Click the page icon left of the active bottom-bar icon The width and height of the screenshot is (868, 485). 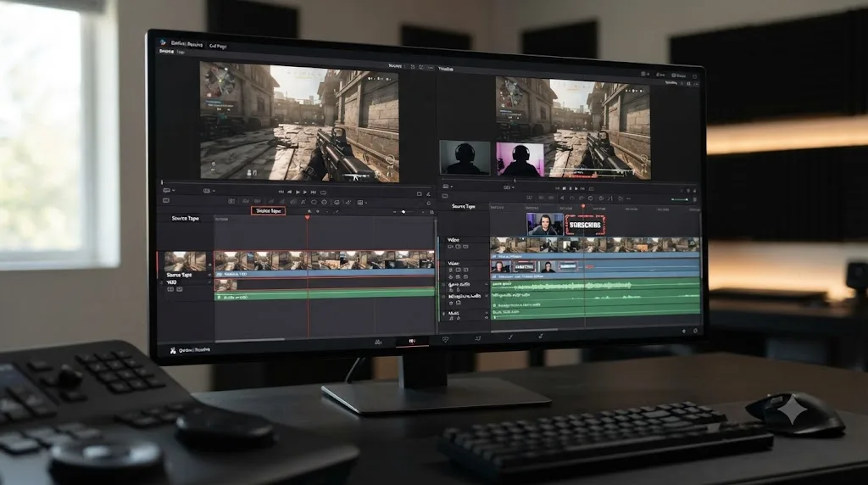pyautogui.click(x=378, y=343)
